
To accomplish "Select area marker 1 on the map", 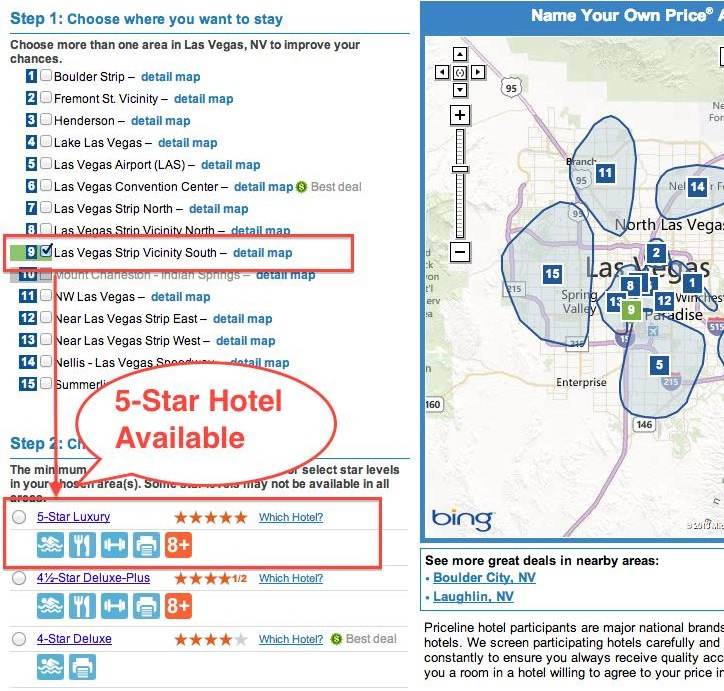I will click(x=692, y=282).
